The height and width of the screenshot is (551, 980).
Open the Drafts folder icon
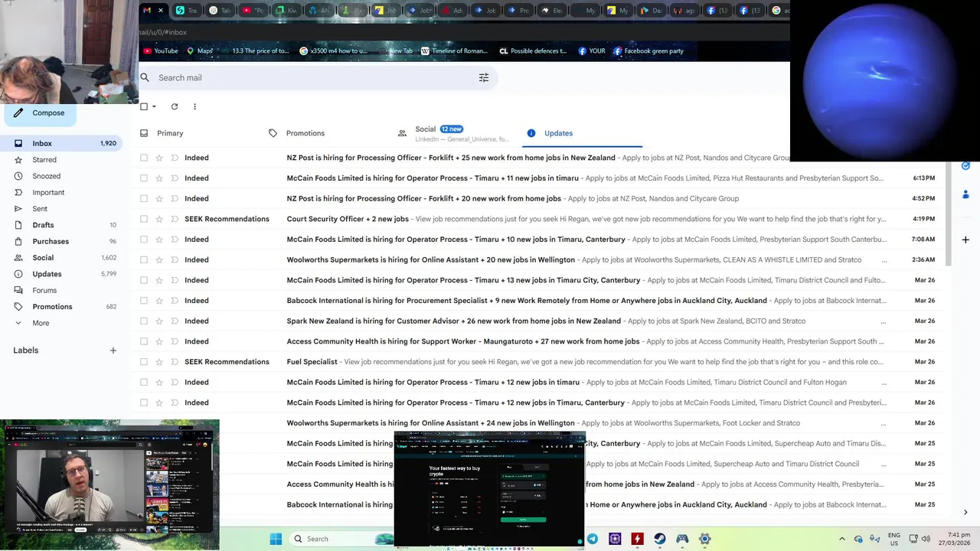point(18,225)
